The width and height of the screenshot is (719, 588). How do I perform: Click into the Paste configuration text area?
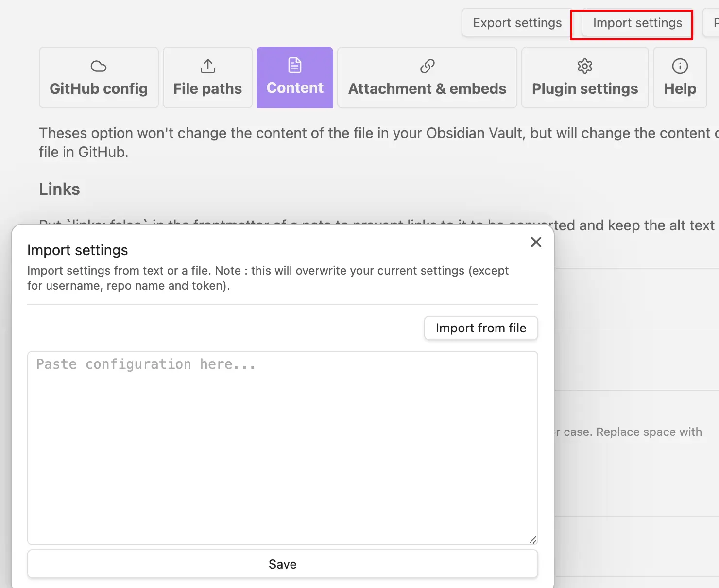pyautogui.click(x=282, y=447)
